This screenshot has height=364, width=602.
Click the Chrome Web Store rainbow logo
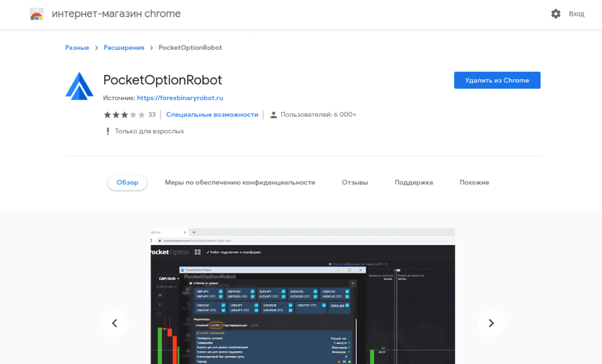coord(36,14)
